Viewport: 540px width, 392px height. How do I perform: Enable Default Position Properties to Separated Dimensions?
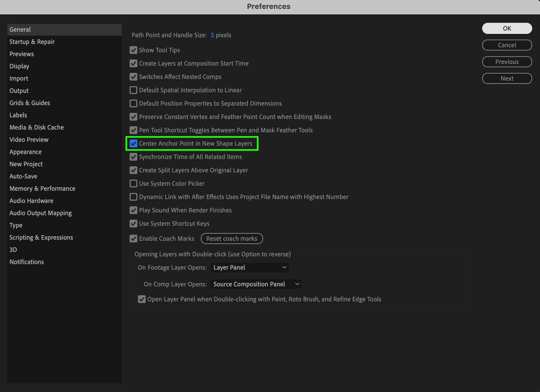[x=133, y=103]
